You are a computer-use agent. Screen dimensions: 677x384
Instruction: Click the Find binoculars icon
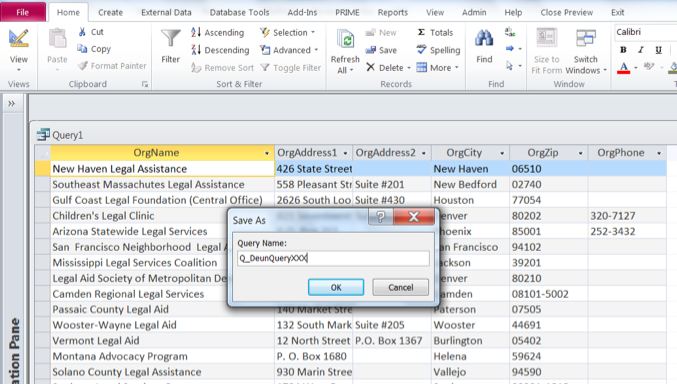[x=484, y=38]
